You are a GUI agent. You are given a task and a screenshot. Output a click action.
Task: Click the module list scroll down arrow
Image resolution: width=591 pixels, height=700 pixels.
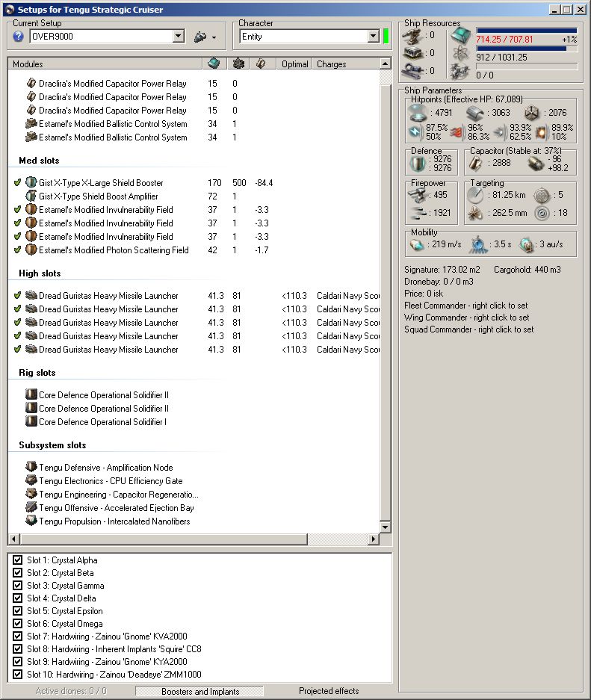click(386, 527)
